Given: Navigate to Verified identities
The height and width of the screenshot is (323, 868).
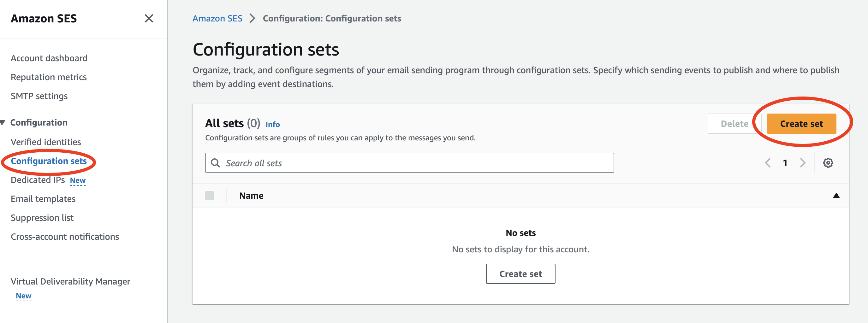Looking at the screenshot, I should [45, 142].
